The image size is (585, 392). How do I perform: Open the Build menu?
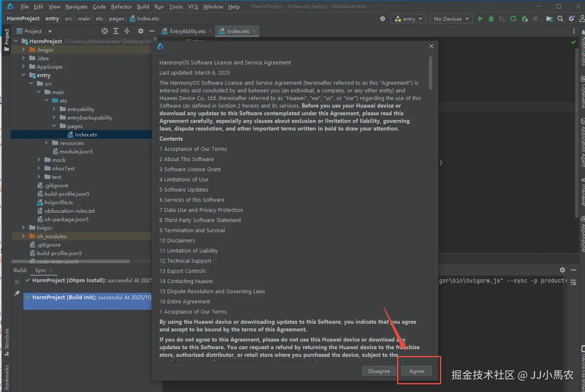point(143,6)
